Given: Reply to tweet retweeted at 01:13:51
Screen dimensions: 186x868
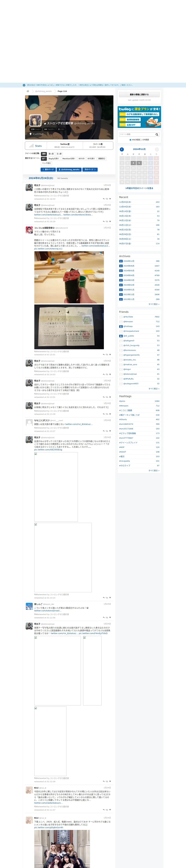Looking at the screenshot, I should [x=104, y=397].
